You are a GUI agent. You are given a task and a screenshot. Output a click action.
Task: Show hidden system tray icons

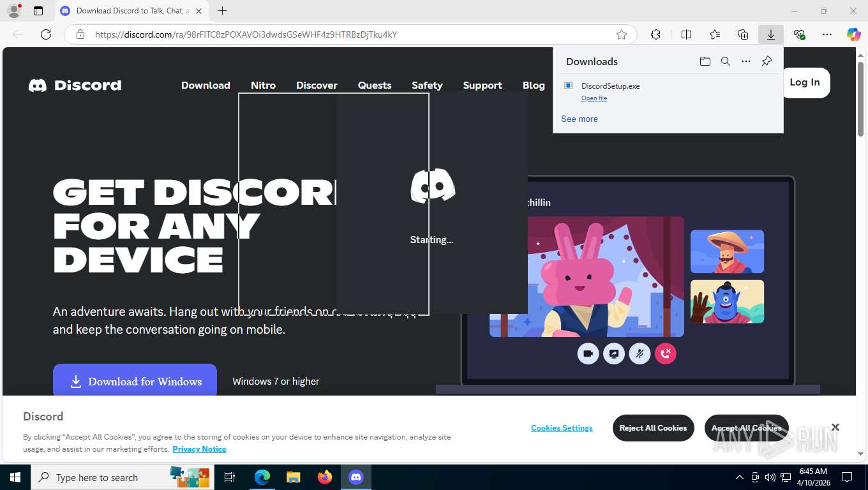point(740,477)
